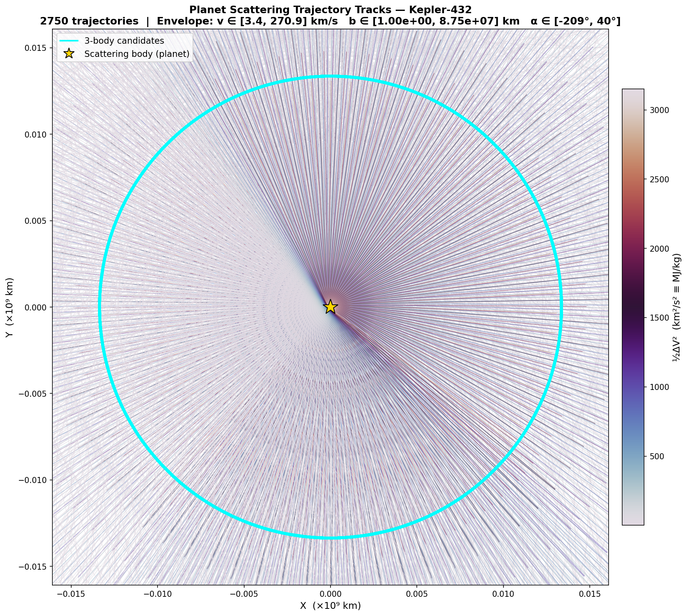The height and width of the screenshot is (616, 687).
Task: Click the colorbar at the 500 level
Action: coord(633,456)
